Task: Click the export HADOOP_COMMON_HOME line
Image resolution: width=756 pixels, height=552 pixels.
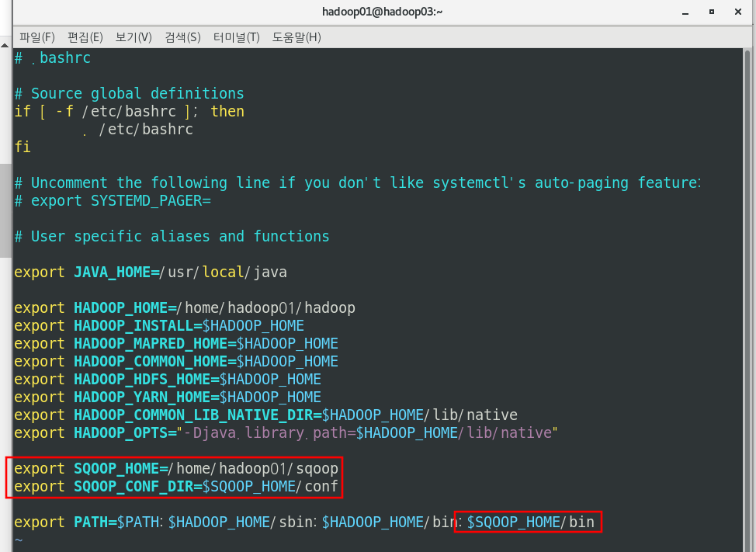Action: point(176,361)
